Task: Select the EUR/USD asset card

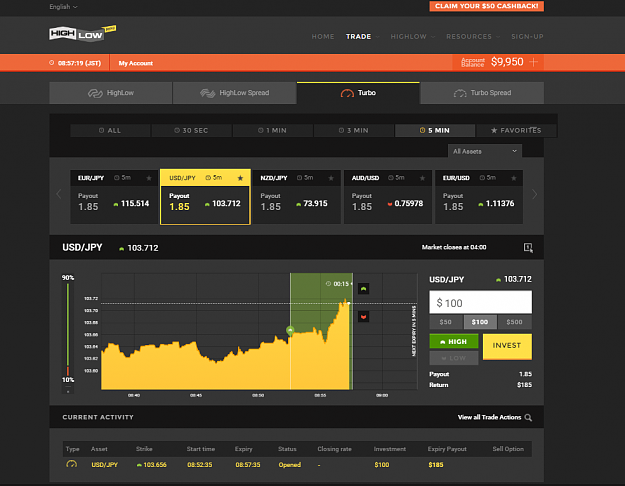Action: (x=479, y=197)
